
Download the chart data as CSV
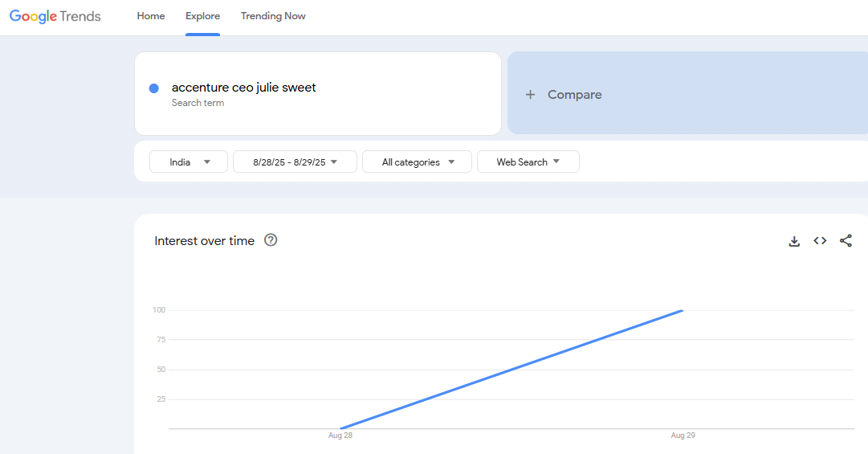(x=794, y=241)
